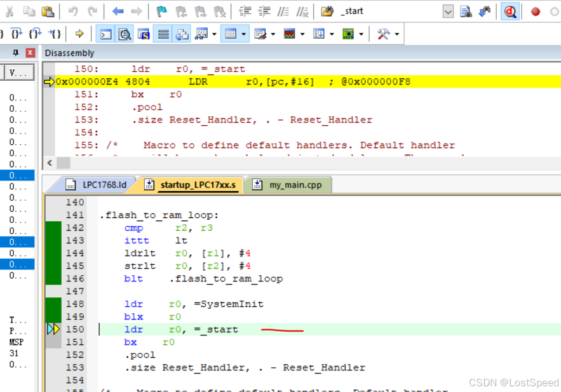Open the Serial Windows icon
This screenshot has height=392, width=561.
point(260,34)
